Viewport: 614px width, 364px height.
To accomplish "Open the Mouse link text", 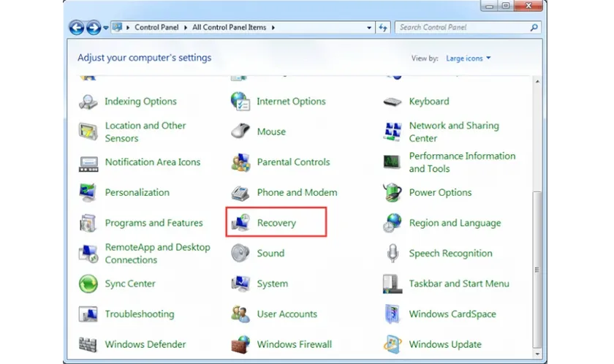I will pos(271,132).
